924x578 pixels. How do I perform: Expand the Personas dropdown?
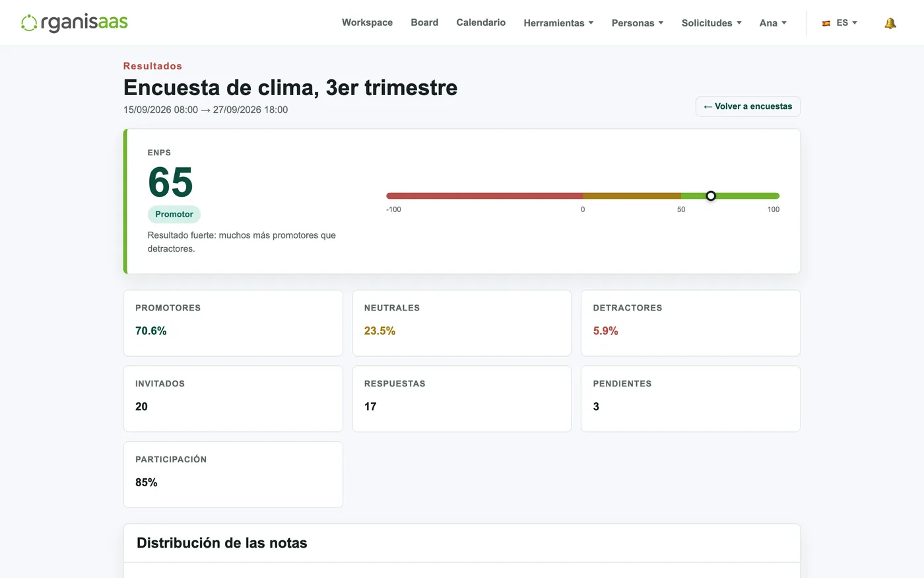(x=638, y=23)
